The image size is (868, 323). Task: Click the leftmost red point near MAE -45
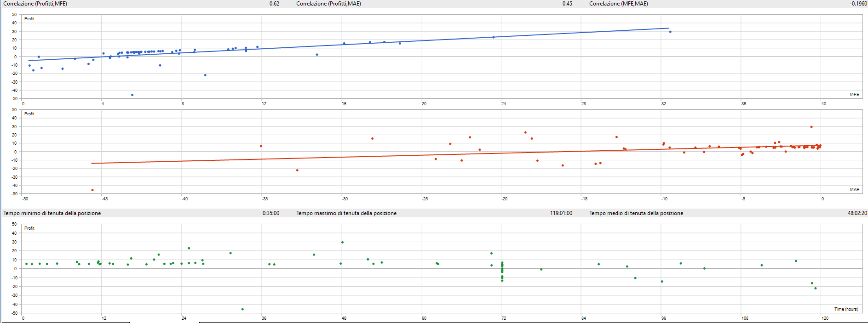(x=92, y=190)
